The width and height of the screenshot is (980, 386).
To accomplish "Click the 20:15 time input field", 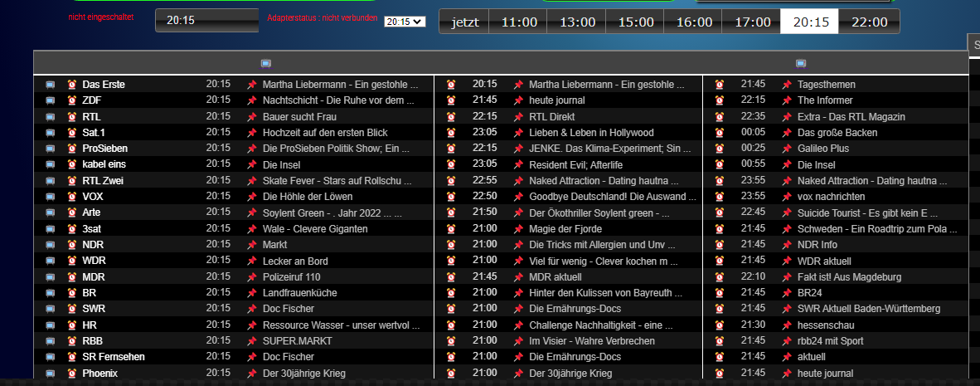I will point(207,21).
